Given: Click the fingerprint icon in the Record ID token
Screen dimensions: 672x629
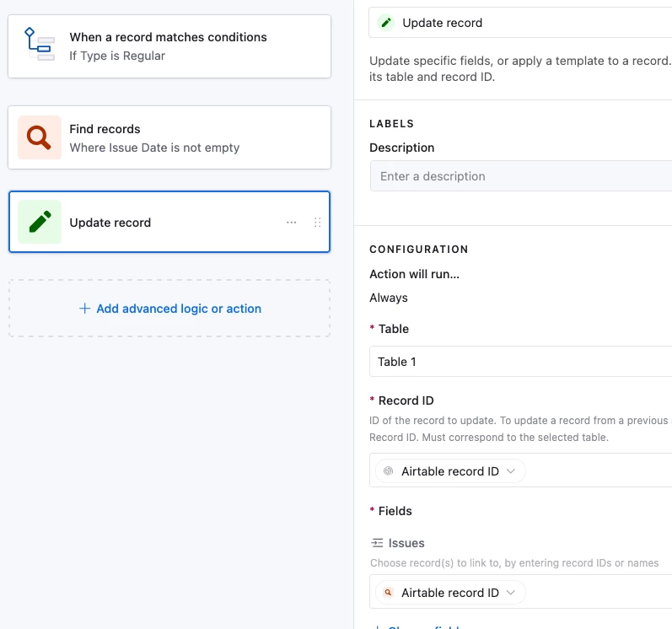Looking at the screenshot, I should (x=388, y=471).
